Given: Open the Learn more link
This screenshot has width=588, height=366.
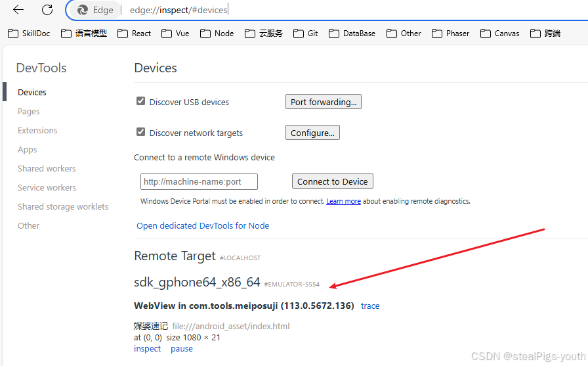Looking at the screenshot, I should [343, 201].
